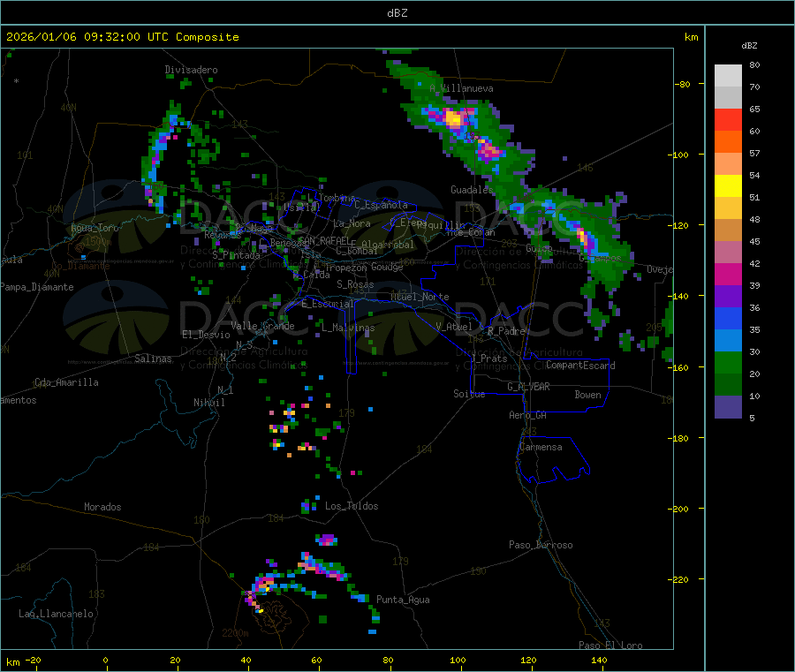Click the 0 km horizontal axis tick

tap(105, 661)
